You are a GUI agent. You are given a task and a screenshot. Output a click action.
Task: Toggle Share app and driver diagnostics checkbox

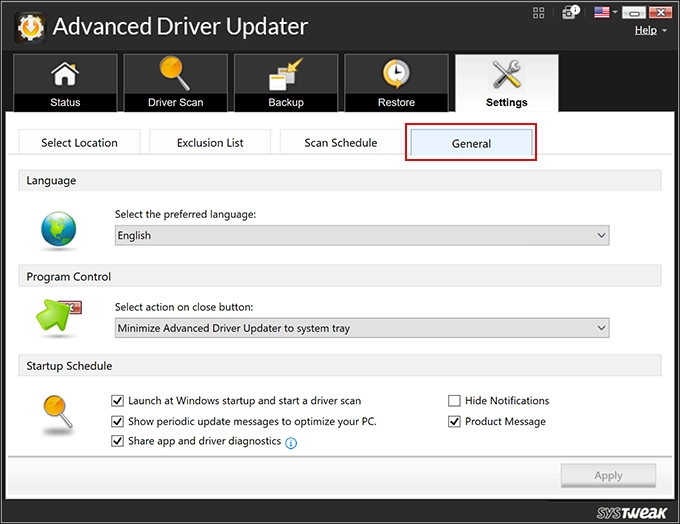[117, 441]
